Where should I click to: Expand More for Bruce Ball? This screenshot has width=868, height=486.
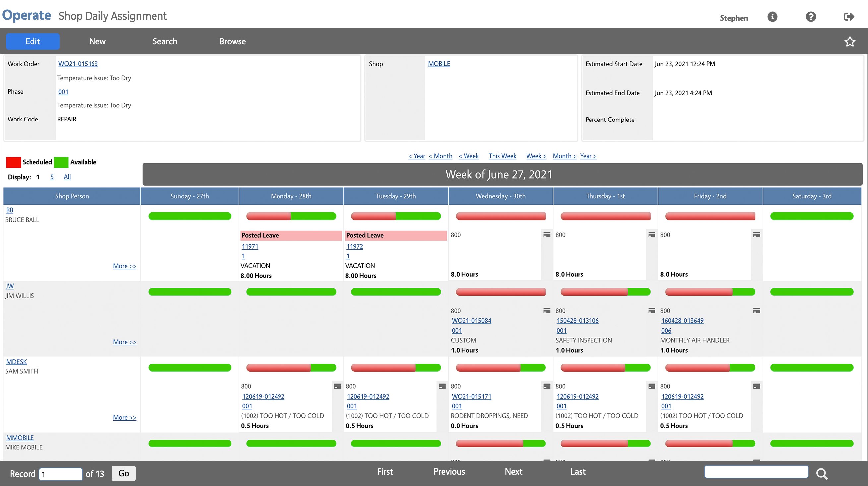click(x=124, y=266)
